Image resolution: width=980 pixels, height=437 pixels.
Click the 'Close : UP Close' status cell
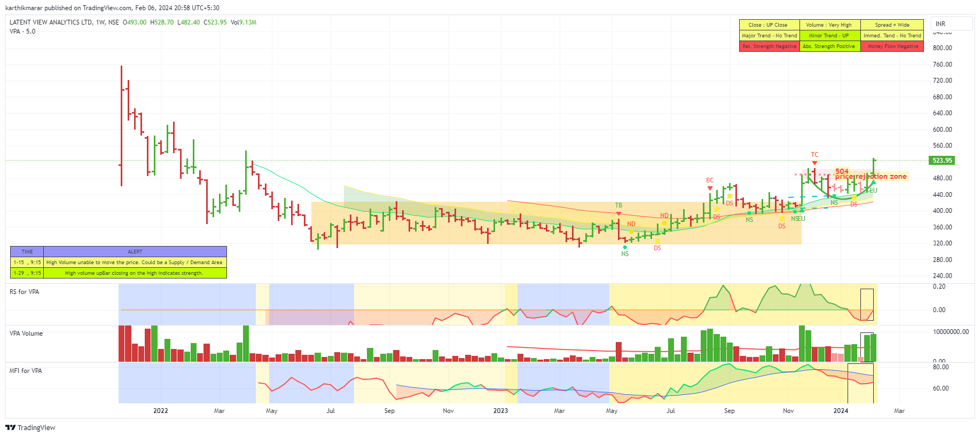pyautogui.click(x=769, y=25)
